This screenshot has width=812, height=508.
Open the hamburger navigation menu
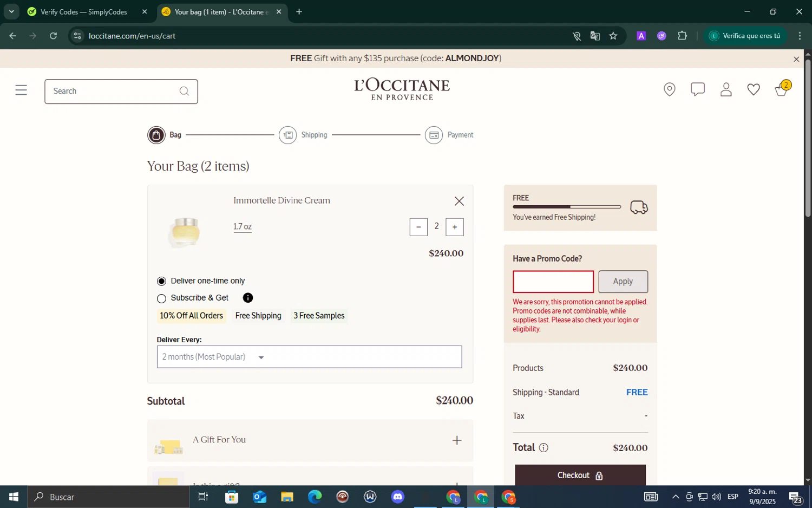(x=21, y=90)
